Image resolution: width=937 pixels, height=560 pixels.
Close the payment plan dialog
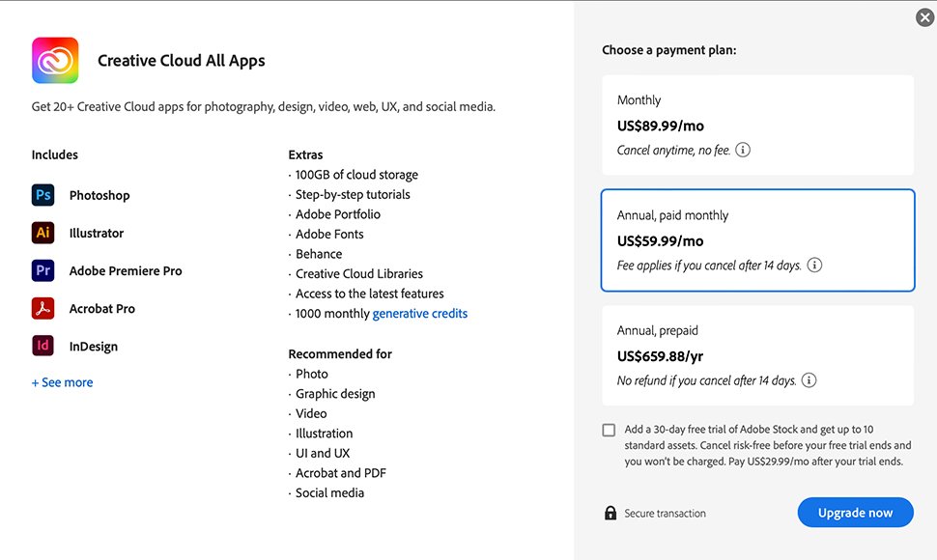click(x=925, y=17)
